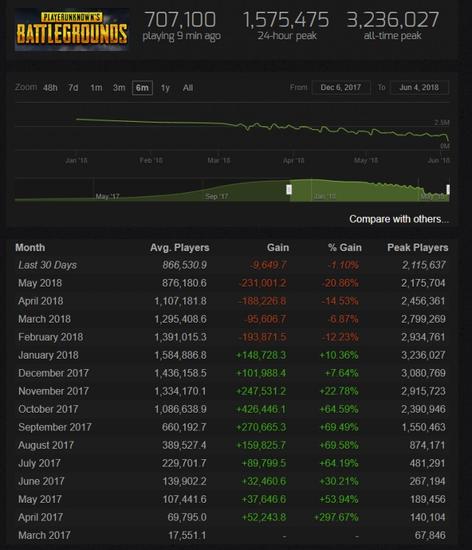Viewport: 472px width, 550px height.
Task: Click the percent gain +297.67%
Action: [x=336, y=517]
